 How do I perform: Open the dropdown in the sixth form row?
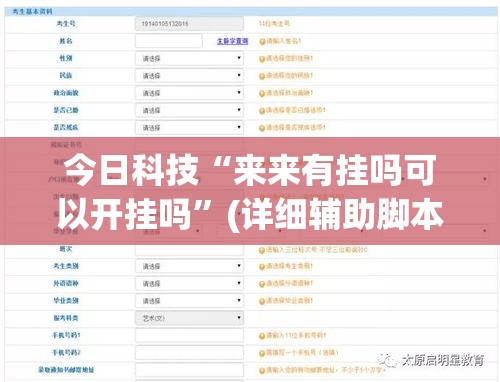point(189,110)
